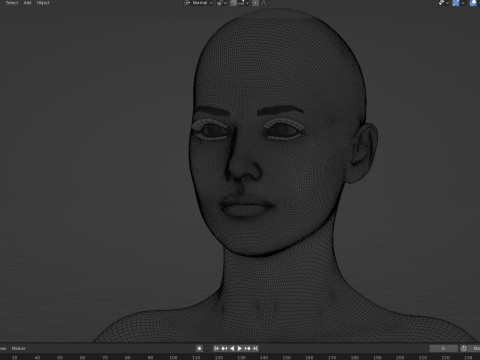Click frame 160 on timeline ruler
The width and height of the screenshot is (480, 360).
pyautogui.click(x=309, y=357)
